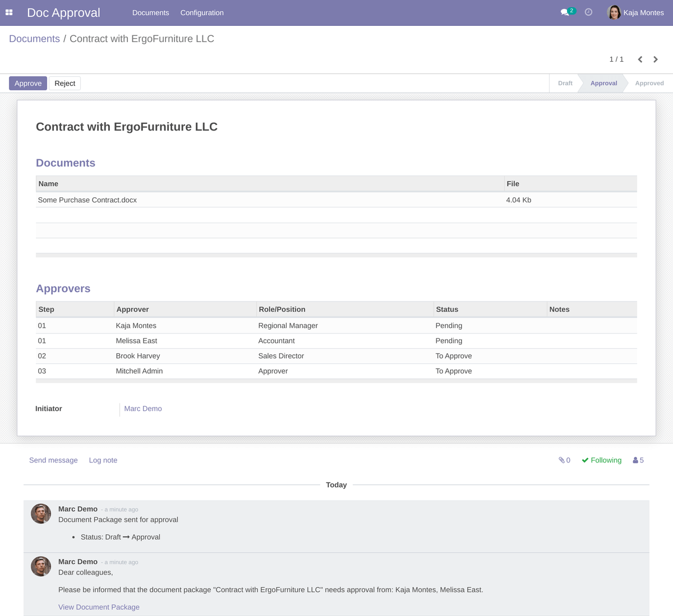673x616 pixels.
Task: Open the Send message composer
Action: coord(53,460)
